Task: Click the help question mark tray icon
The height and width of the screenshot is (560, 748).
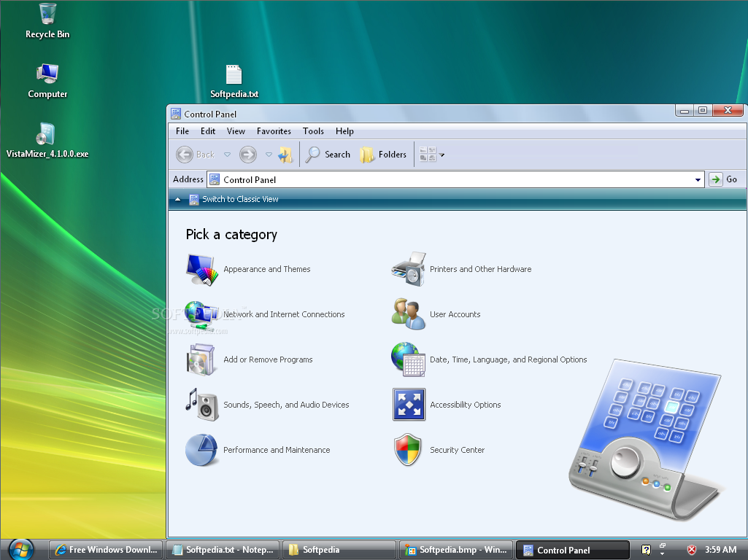Action: [646, 550]
